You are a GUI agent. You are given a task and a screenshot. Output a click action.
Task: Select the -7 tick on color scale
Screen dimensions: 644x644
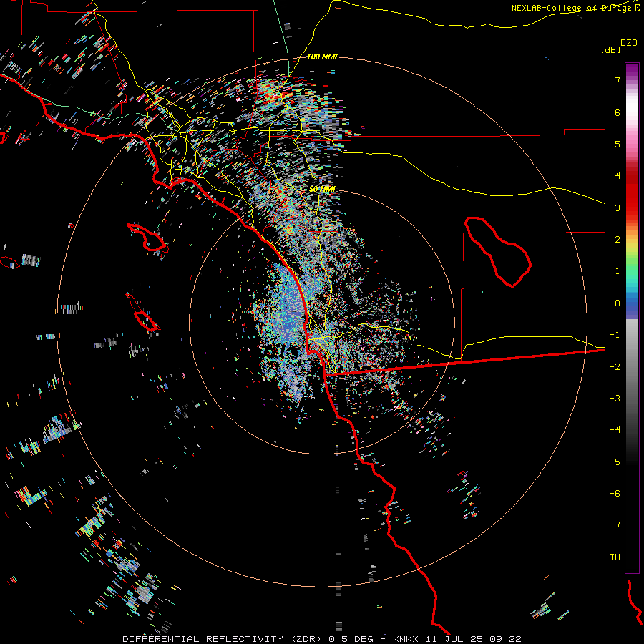coord(615,525)
